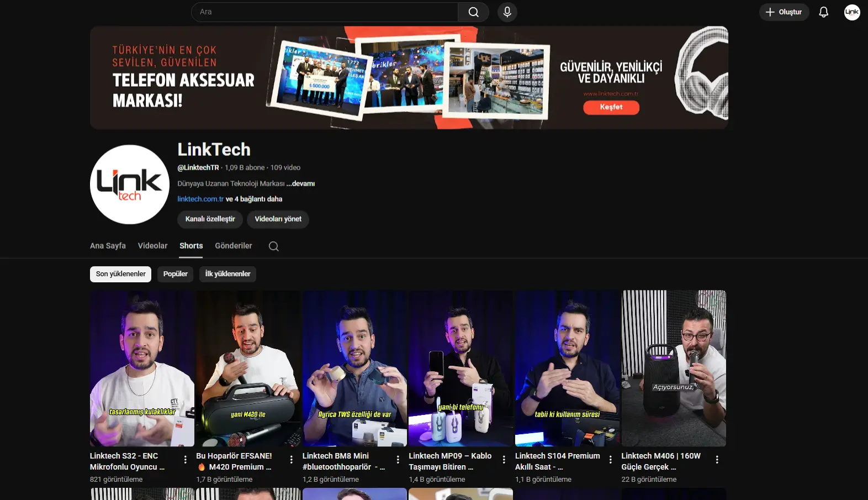
Task: Search within channel using magnifier icon
Action: click(273, 246)
